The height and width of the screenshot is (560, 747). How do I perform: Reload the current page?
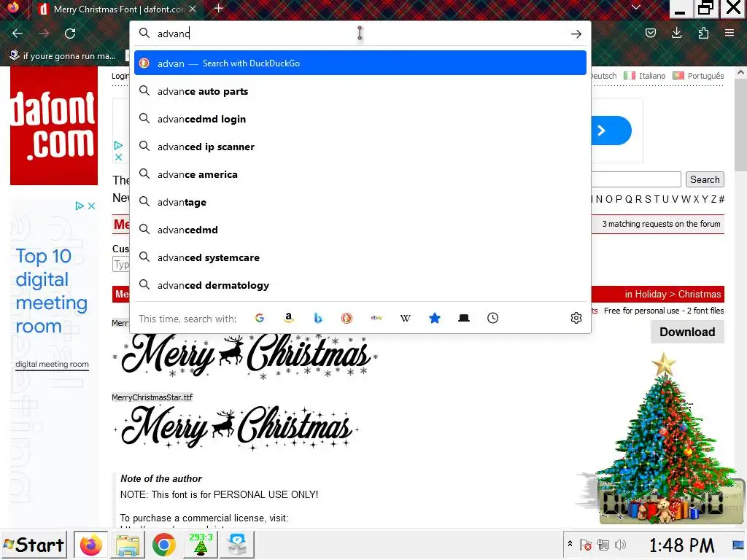pyautogui.click(x=70, y=34)
